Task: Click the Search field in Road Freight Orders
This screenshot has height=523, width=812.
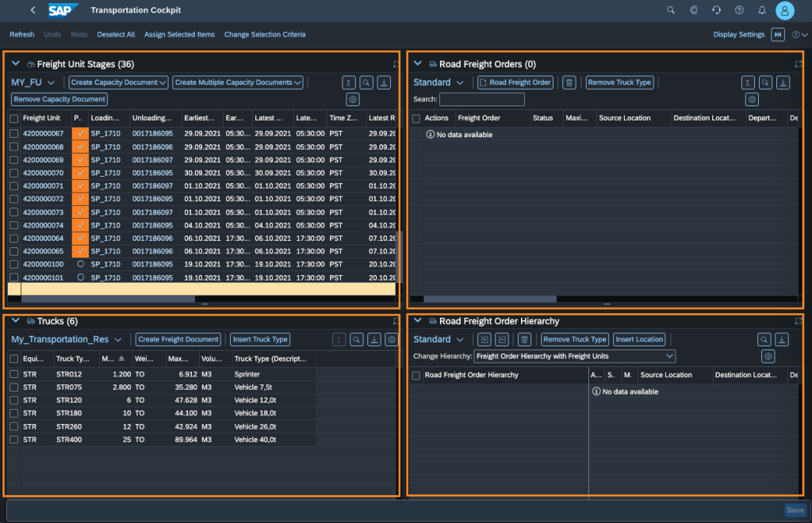Action: point(481,99)
